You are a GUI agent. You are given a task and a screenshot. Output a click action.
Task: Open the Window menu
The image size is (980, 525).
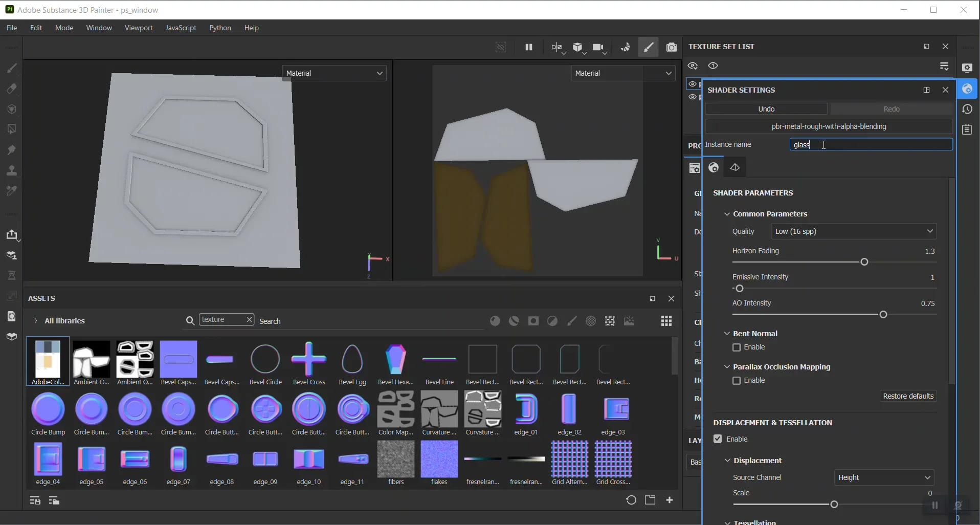98,28
